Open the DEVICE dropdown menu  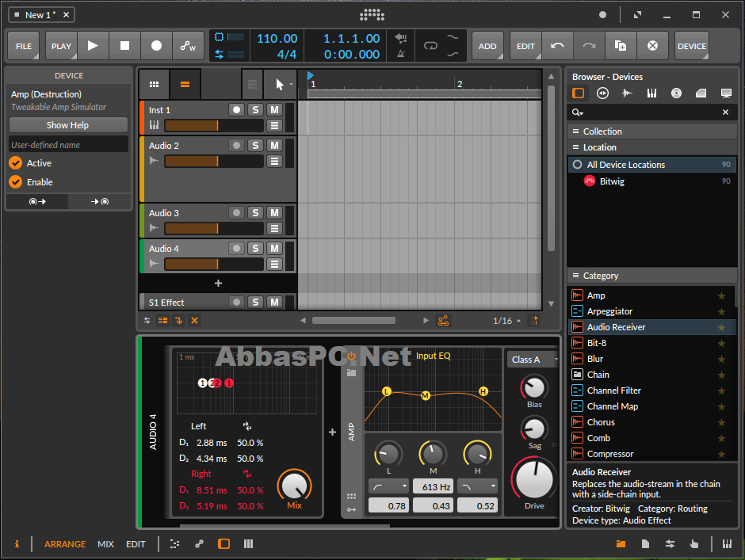692,46
